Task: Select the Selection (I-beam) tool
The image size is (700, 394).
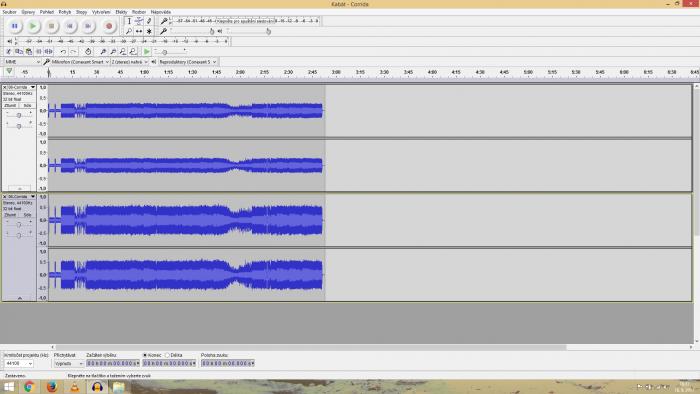Action: click(x=129, y=21)
